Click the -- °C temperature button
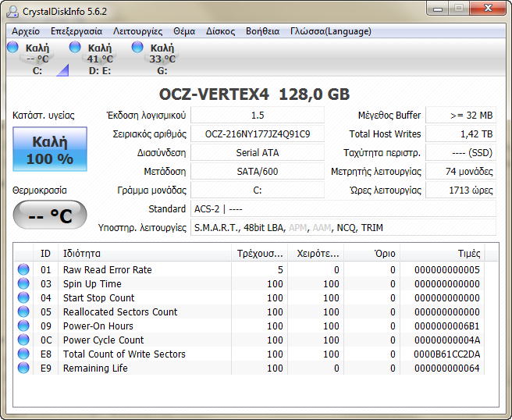 pos(50,215)
